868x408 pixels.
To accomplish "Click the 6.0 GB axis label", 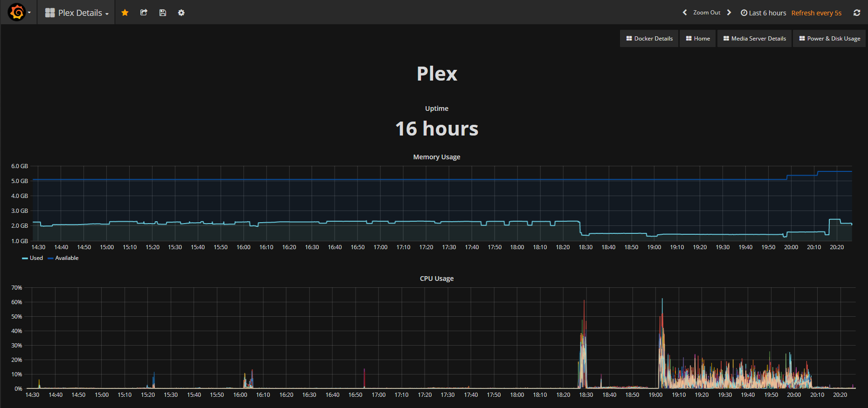I will (20, 166).
